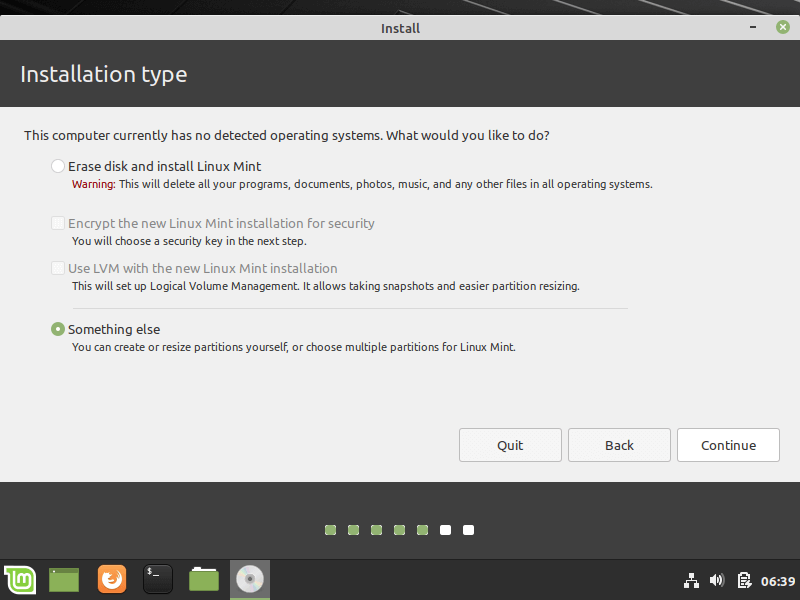Click the Back button
The height and width of the screenshot is (600, 800).
point(619,445)
